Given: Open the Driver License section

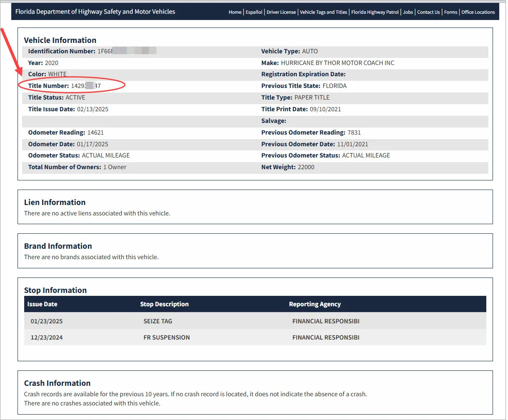Looking at the screenshot, I should tap(281, 12).
